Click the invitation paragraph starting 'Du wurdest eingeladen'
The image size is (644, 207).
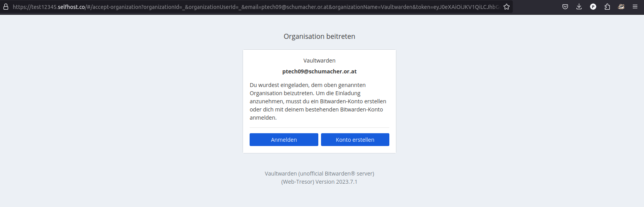318,101
